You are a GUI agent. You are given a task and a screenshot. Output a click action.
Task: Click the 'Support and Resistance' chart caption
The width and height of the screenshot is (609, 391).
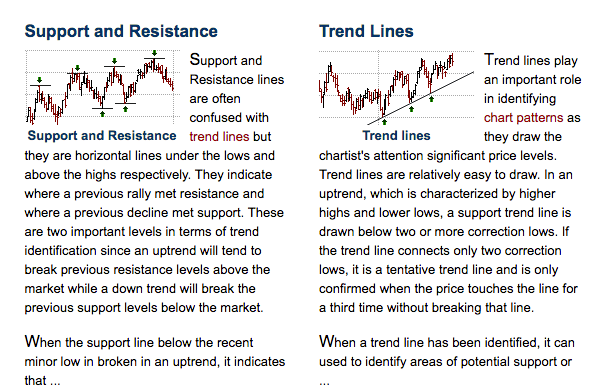coord(102,136)
